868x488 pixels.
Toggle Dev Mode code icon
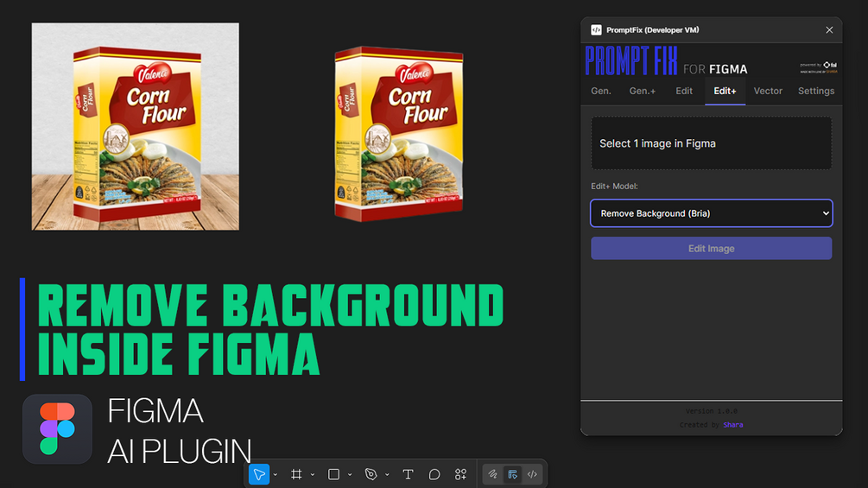click(532, 474)
